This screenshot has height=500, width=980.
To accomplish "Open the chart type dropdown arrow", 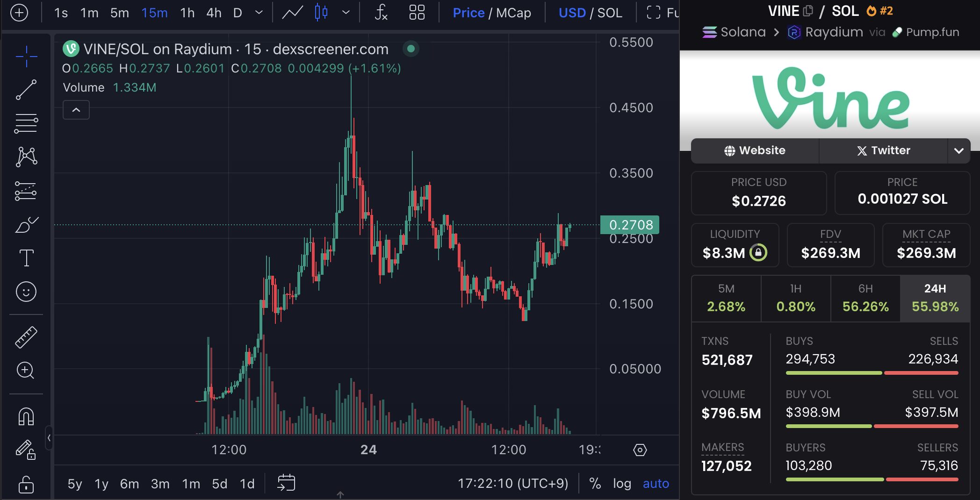I will coord(346,13).
